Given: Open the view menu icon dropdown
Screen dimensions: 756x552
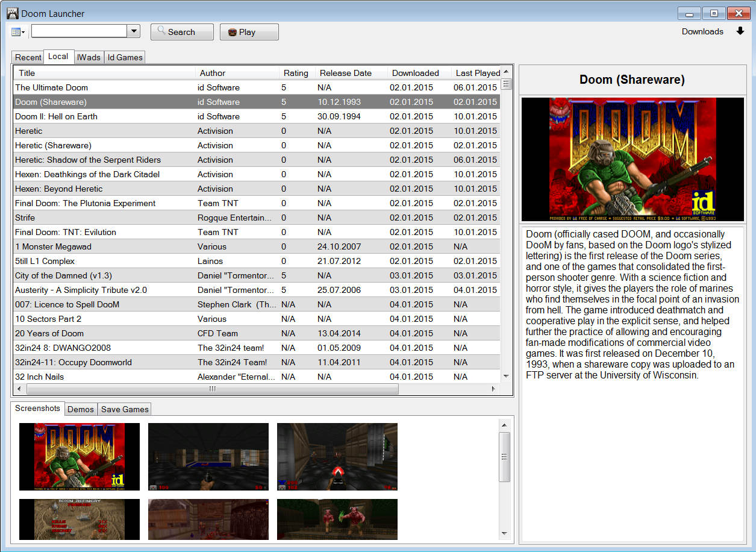Looking at the screenshot, I should pos(18,32).
